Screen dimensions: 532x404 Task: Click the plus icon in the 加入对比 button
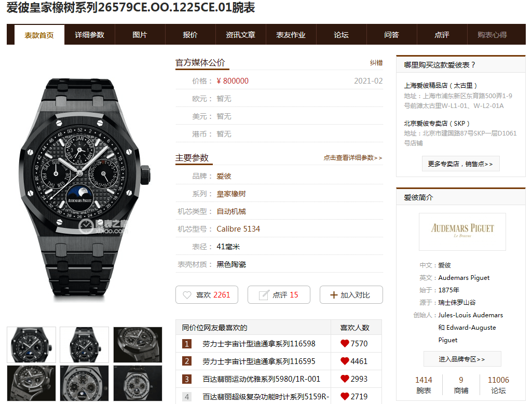click(x=334, y=295)
